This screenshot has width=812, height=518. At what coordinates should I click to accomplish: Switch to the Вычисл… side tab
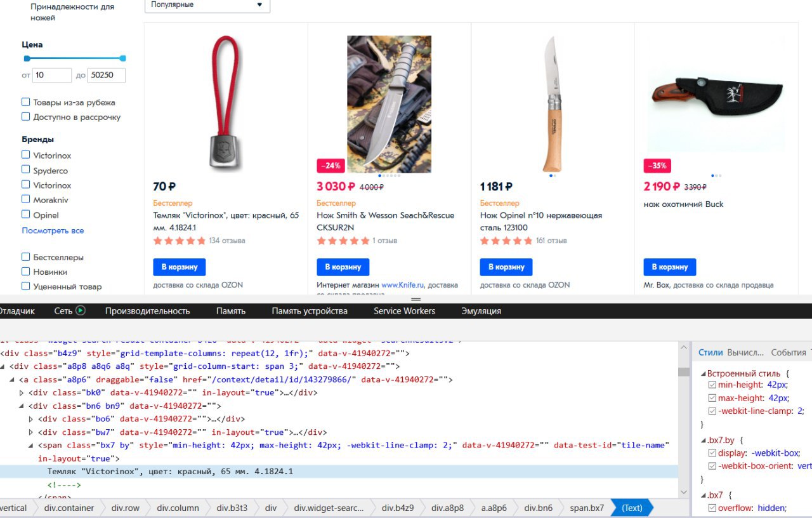746,352
